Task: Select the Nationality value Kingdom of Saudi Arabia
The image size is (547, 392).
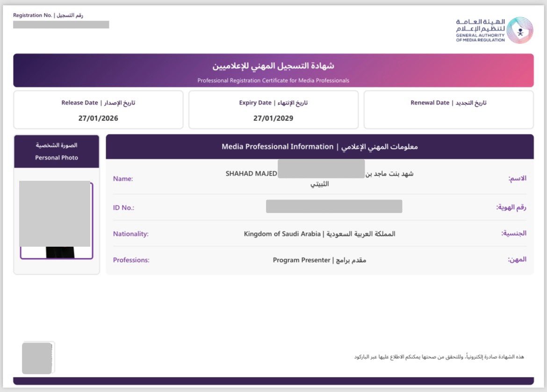Action: (x=320, y=234)
